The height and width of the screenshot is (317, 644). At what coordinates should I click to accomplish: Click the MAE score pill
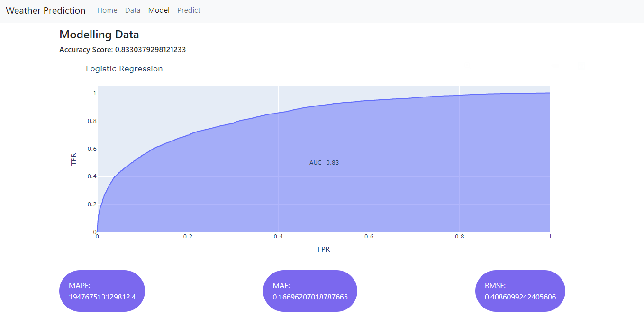coord(310,291)
